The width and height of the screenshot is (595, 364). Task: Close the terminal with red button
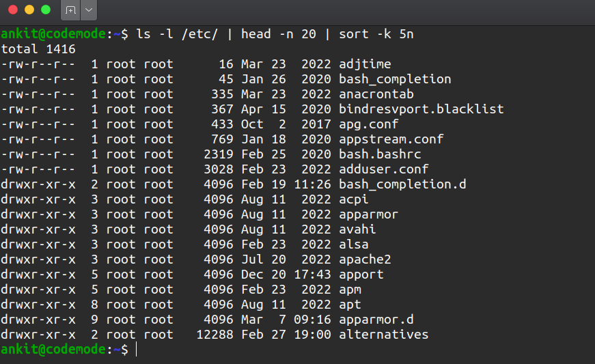coord(13,10)
